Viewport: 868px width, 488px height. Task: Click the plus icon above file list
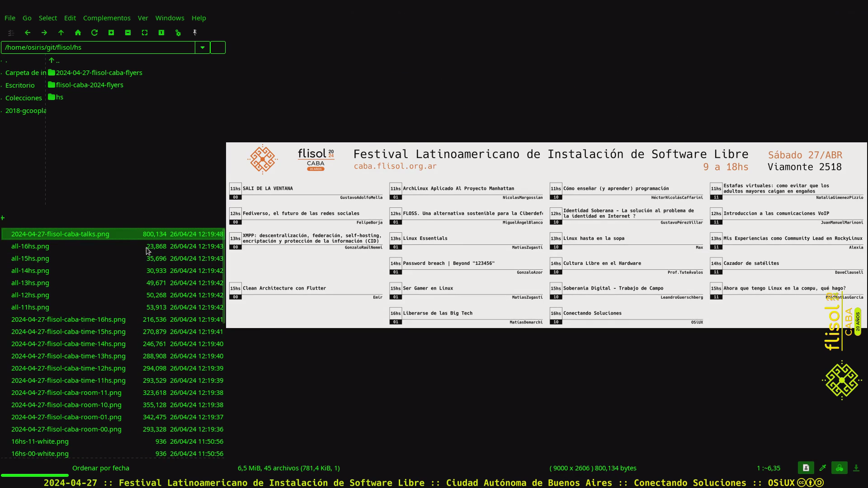[x=3, y=218]
